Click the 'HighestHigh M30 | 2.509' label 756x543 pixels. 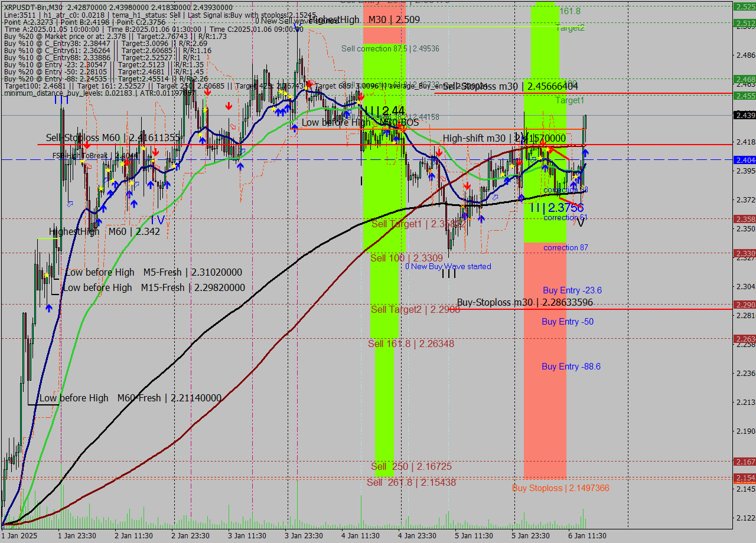coord(364,20)
